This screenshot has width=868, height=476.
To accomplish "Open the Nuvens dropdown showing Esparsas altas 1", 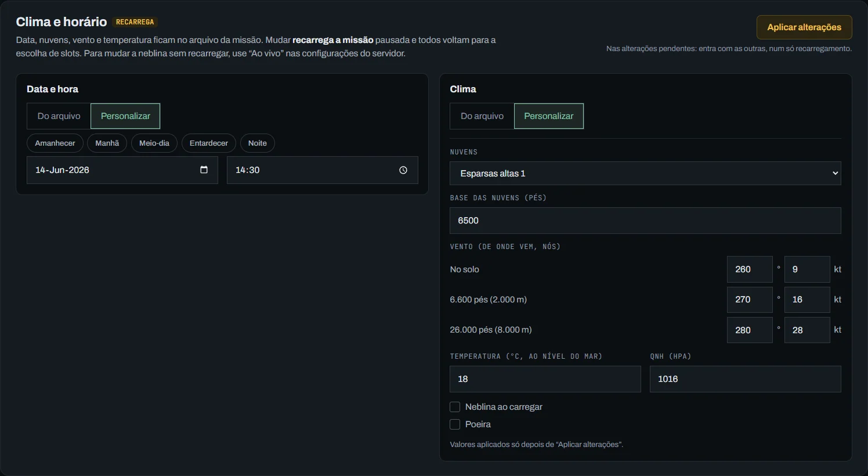I will (645, 173).
